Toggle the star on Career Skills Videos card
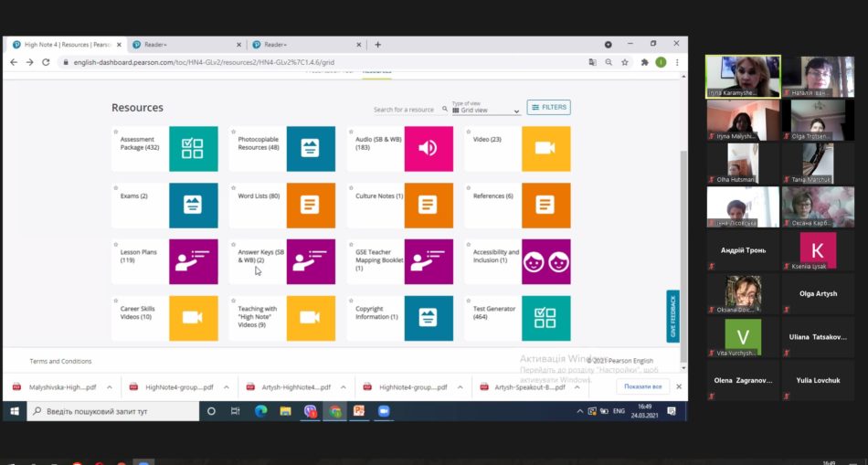This screenshot has width=868, height=465. 116,301
